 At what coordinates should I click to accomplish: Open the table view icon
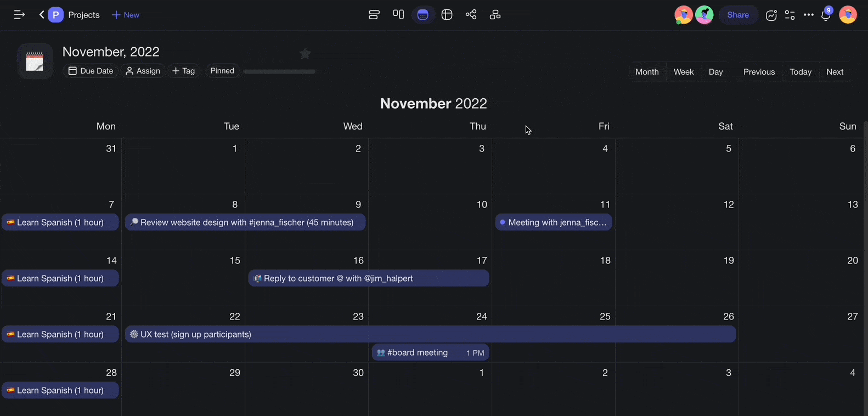(447, 15)
